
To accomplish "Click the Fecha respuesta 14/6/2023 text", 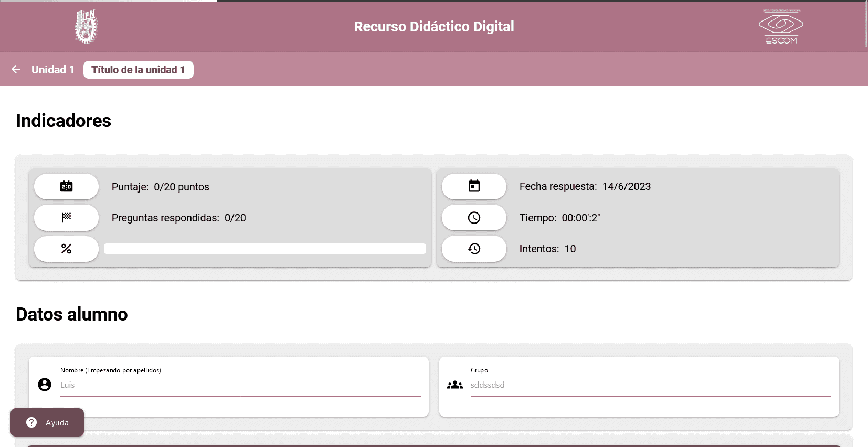I will pos(585,186).
